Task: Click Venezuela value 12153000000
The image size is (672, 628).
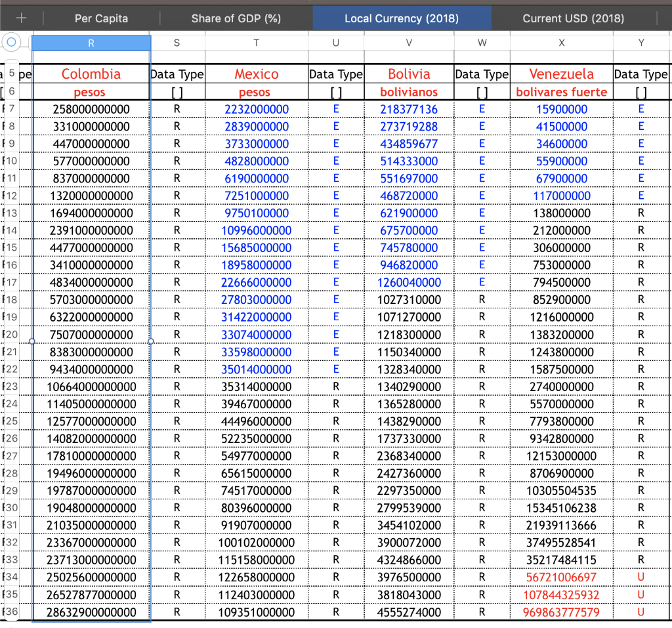Action: point(562,456)
